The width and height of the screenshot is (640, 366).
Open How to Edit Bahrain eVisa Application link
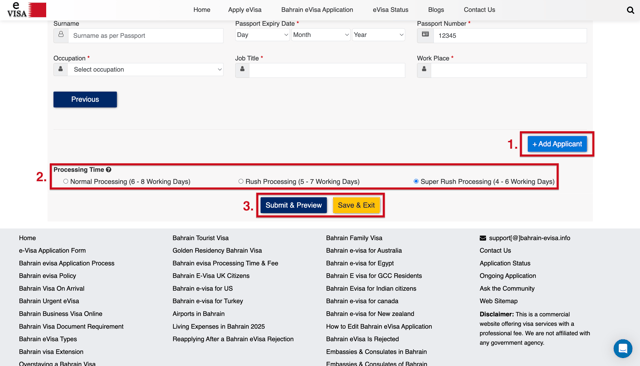tap(379, 326)
